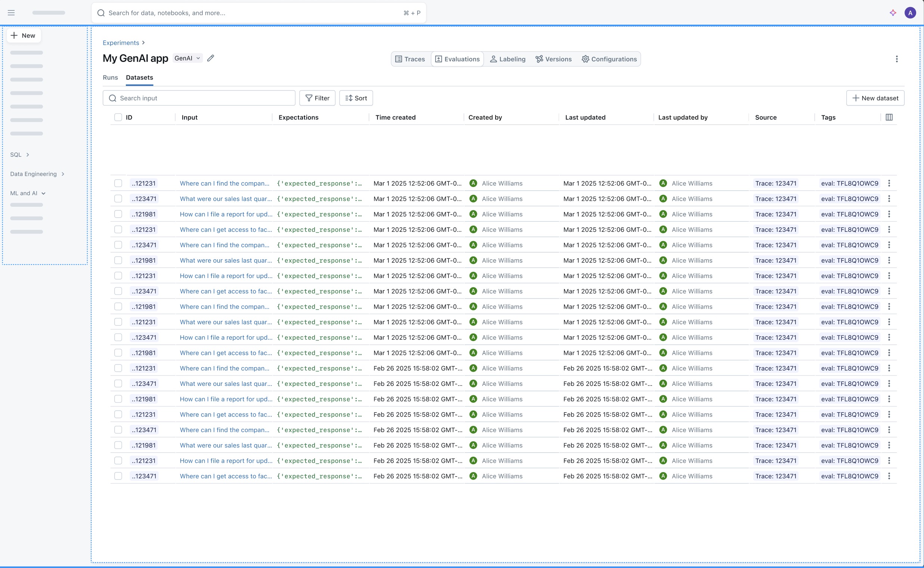Expand the Data Engineering sidebar section
This screenshot has width=924, height=568.
(x=37, y=174)
